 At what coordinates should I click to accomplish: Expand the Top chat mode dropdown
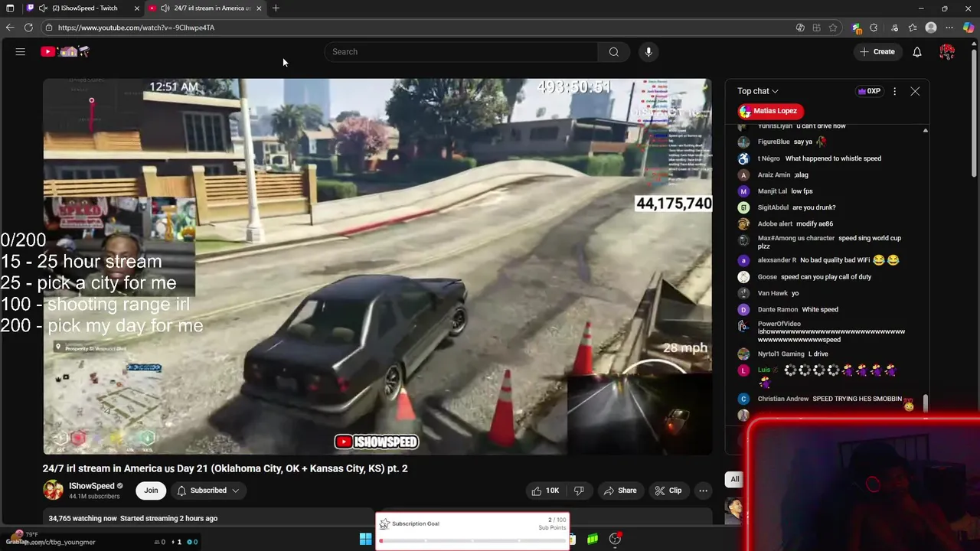point(758,91)
